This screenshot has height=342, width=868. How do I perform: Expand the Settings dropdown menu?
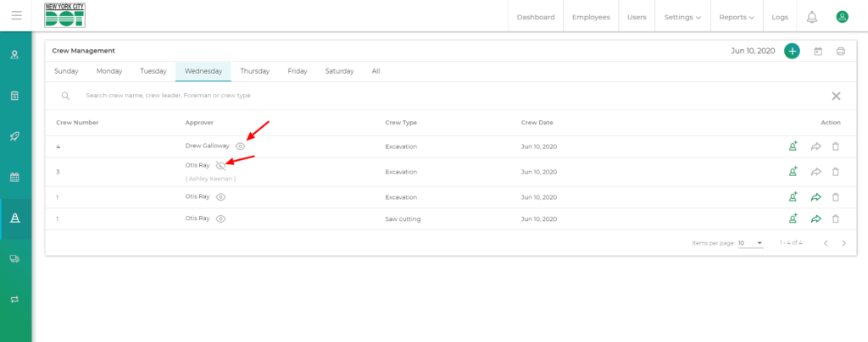682,17
